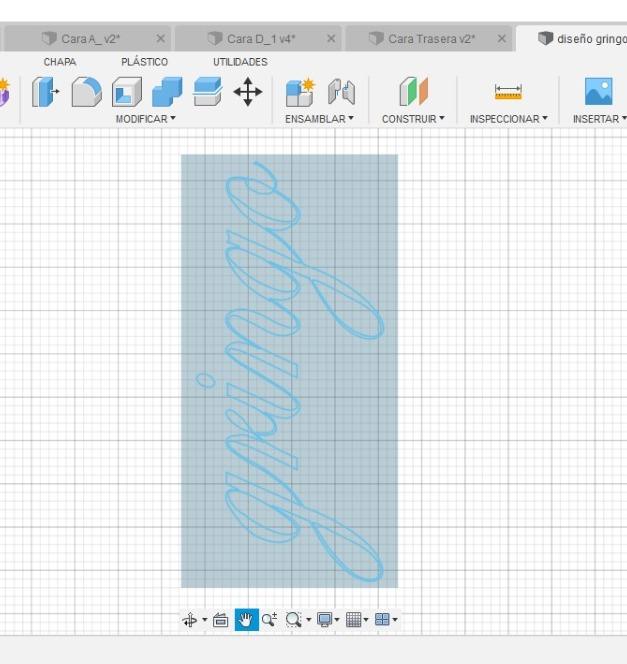The image size is (627, 664).
Task: Click the Zoom Window magnifier icon
Action: pos(293,620)
